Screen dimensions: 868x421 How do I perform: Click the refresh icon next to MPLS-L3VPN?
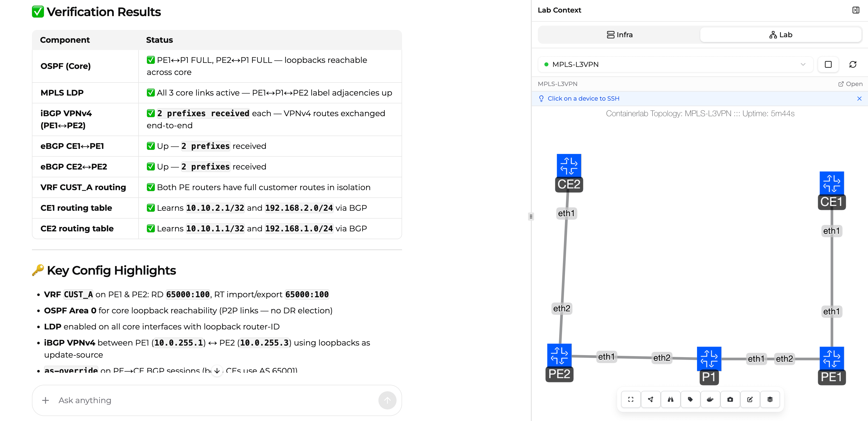pyautogui.click(x=853, y=64)
